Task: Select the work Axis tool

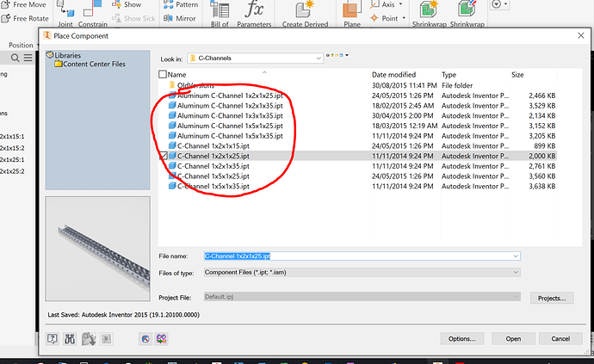Action: point(382,4)
